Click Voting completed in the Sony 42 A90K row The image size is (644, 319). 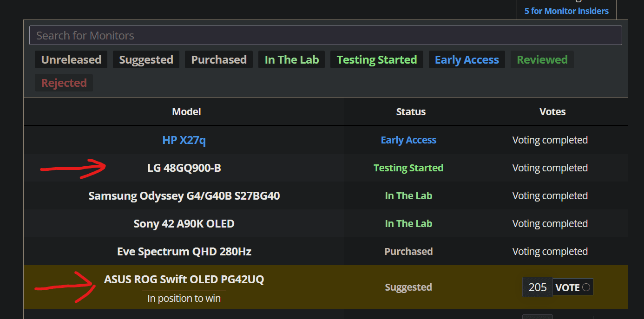pyautogui.click(x=550, y=223)
